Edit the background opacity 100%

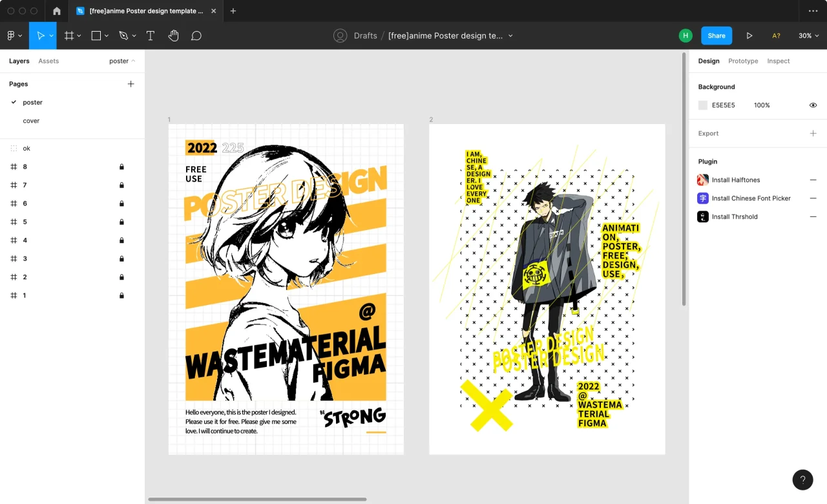[x=762, y=105]
